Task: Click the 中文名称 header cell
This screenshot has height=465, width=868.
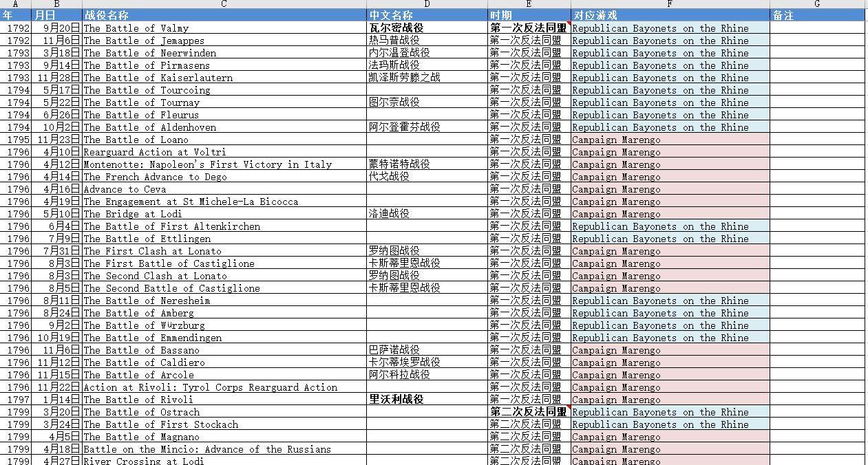Action: 427,15
